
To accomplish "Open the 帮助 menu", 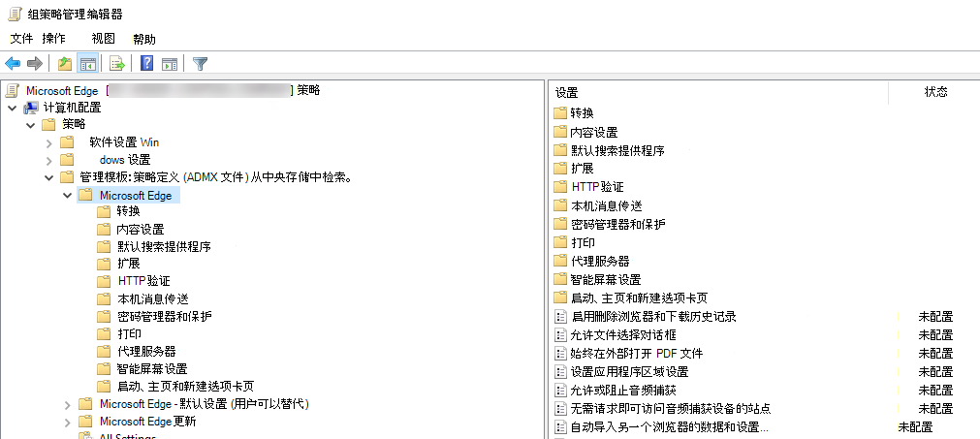I will point(144,39).
